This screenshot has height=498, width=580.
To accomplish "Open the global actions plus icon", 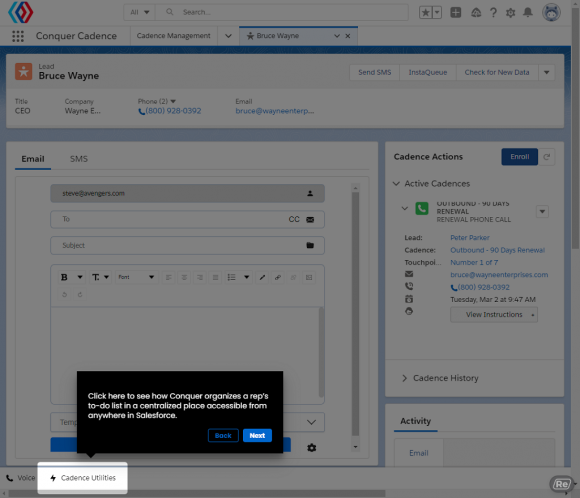I will (x=455, y=12).
